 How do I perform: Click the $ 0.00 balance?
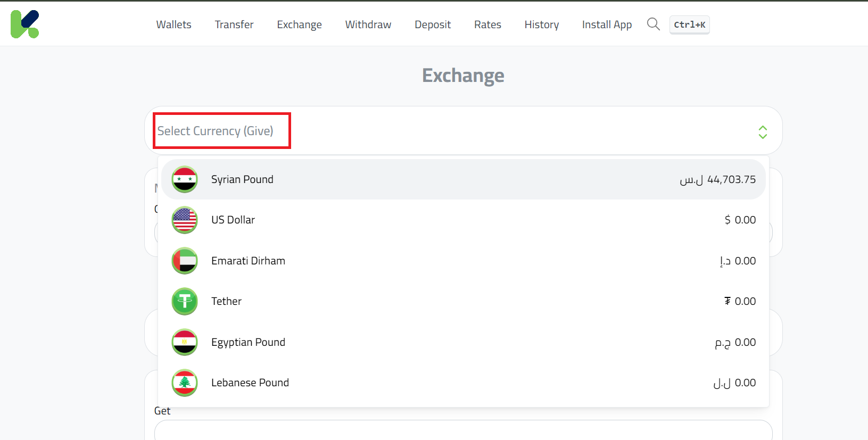pos(740,220)
